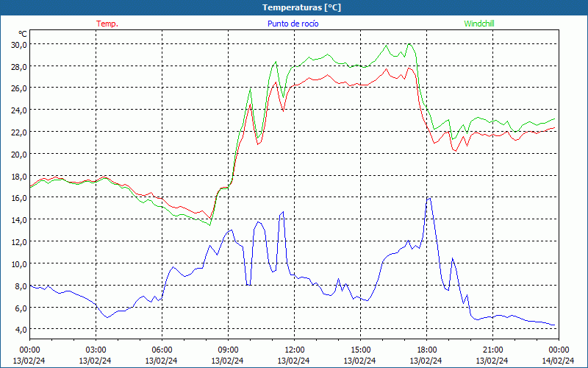This screenshot has height=368, width=588.
Task: Select the blue Punto de rocío legend label
Action: click(293, 24)
